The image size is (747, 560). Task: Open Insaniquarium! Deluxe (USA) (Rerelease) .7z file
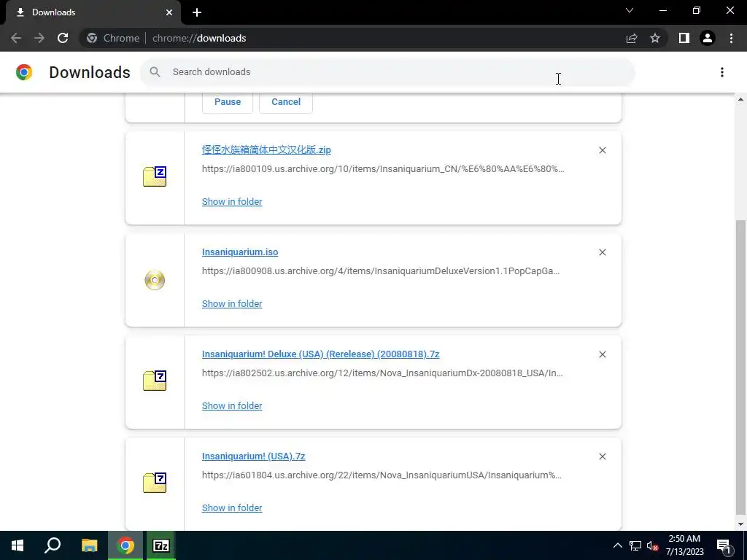321,354
